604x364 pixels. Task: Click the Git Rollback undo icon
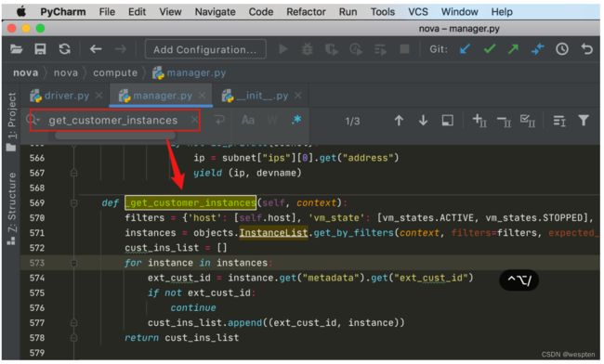(x=586, y=49)
